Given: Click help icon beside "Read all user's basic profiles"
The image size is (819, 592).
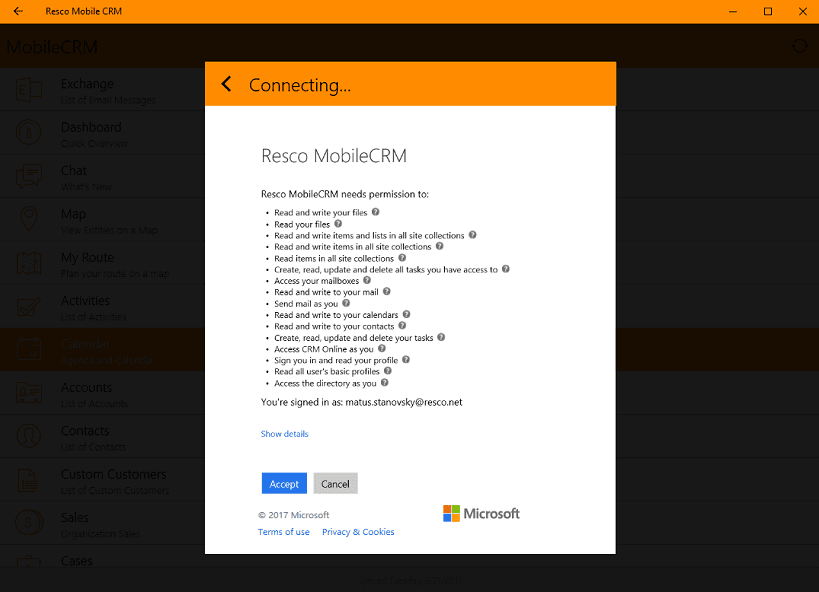Looking at the screenshot, I should point(388,371).
